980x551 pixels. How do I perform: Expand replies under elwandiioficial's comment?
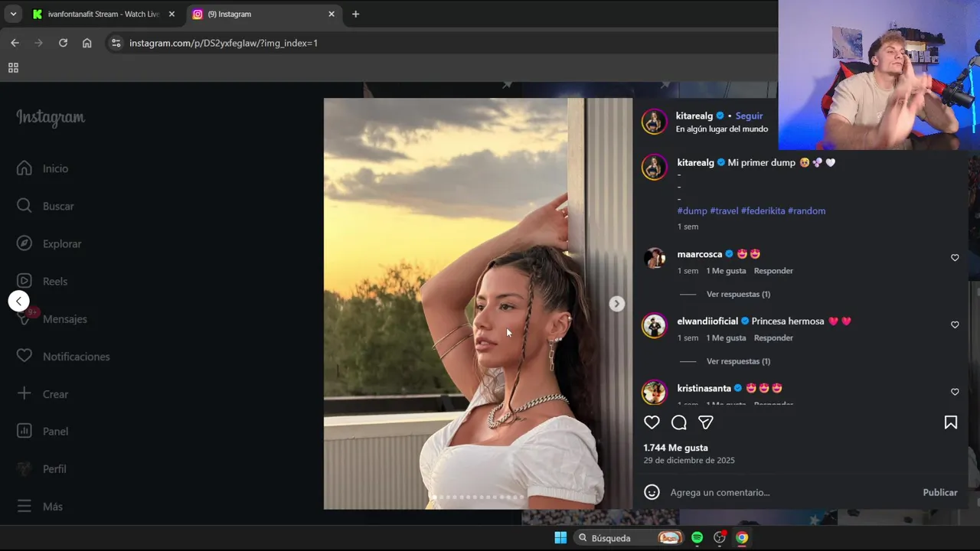click(738, 361)
